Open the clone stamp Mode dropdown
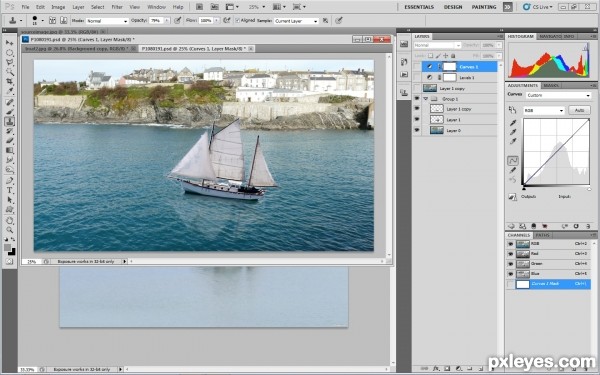The height and width of the screenshot is (375, 600). 107,21
